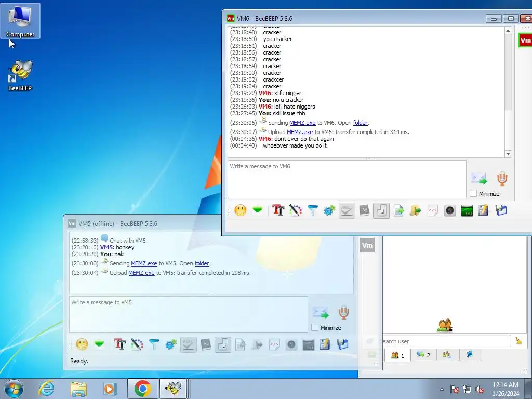
Task: Click scroll down arrow in VM6 chat history
Action: tap(508, 154)
